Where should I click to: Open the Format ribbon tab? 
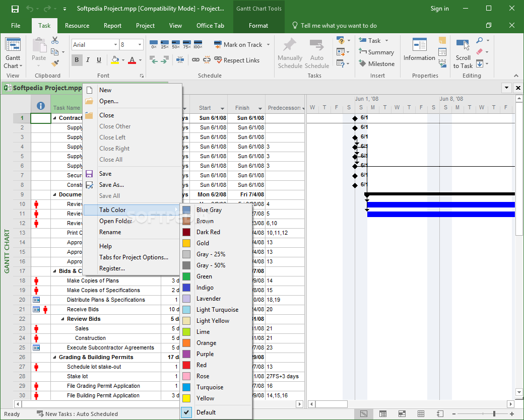[x=258, y=25]
